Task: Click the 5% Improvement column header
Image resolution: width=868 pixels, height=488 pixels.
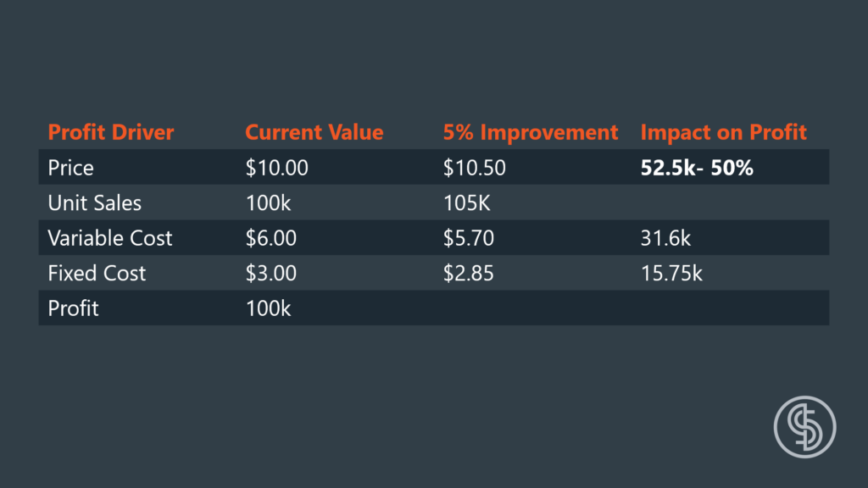Action: pos(531,132)
